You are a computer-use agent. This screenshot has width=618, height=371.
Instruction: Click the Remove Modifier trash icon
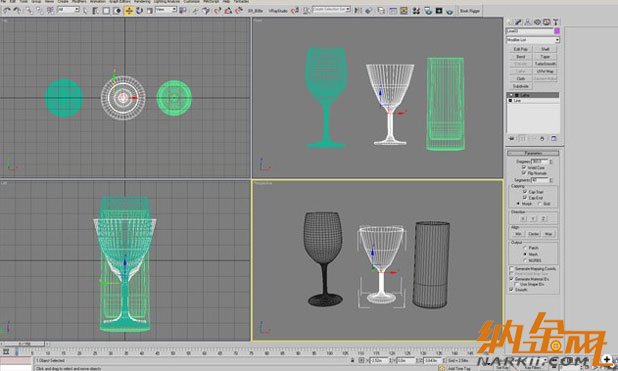pos(542,139)
